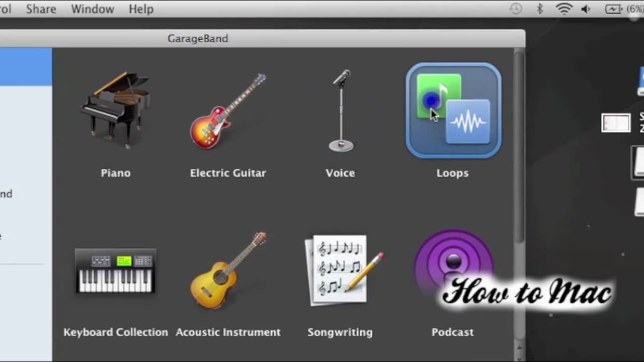
Task: Click the template chooser vertical scrollbar
Action: pos(519,147)
